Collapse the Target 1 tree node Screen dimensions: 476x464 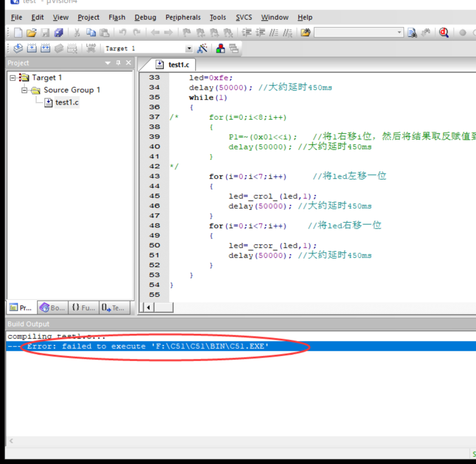[13, 78]
